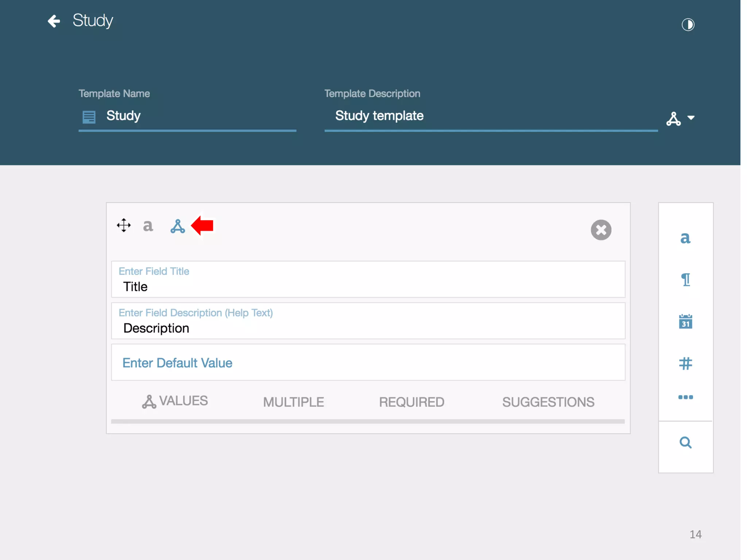This screenshot has width=747, height=560.
Task: Open search using the magnifier icon
Action: point(685,442)
